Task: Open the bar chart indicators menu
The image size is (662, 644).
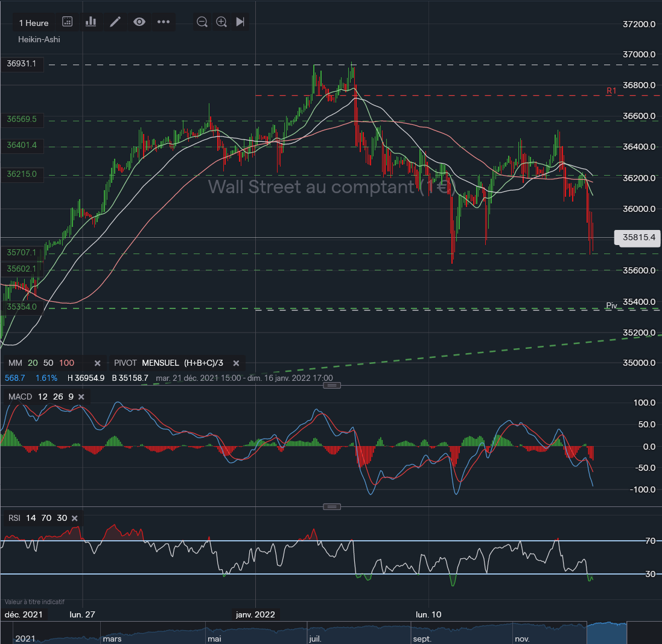Action: [x=91, y=22]
